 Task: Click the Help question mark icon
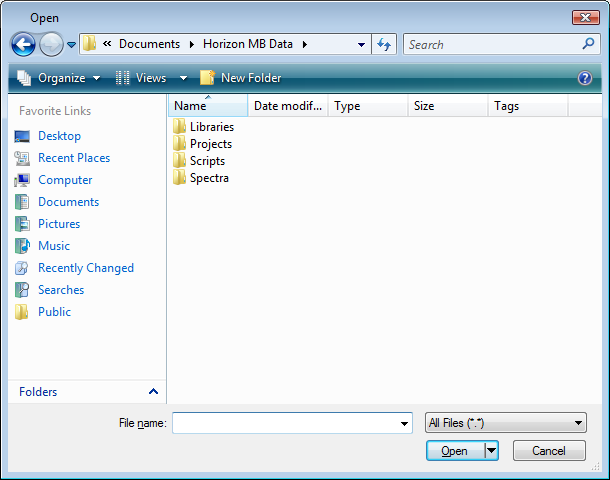point(585,78)
